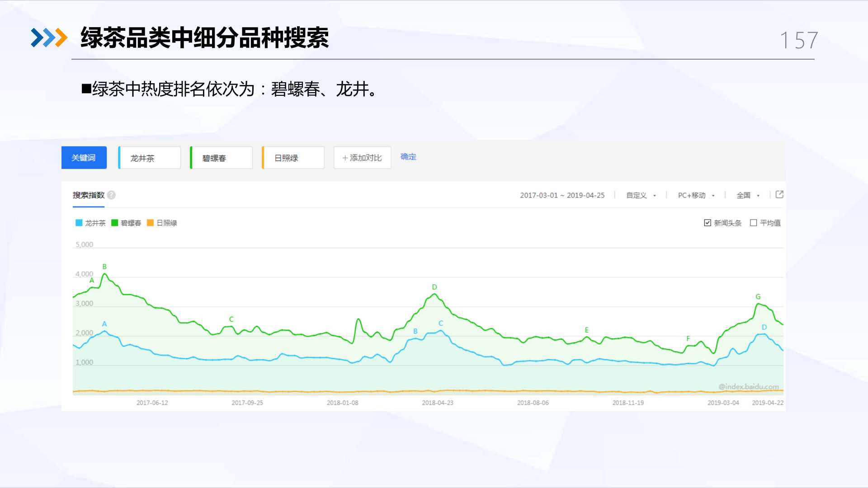
Task: Click green news marker E
Action: (x=587, y=330)
